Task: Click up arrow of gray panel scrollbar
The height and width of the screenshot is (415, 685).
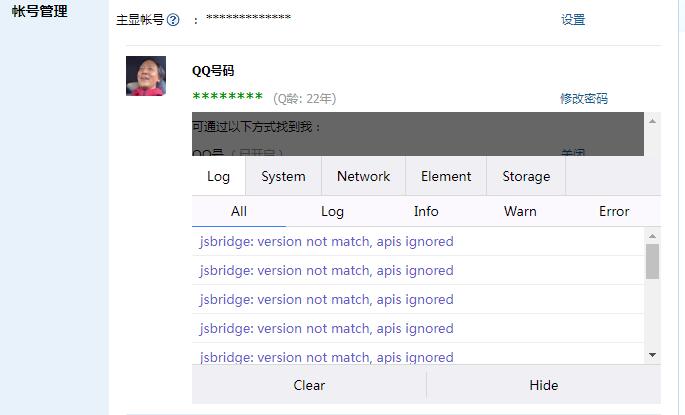Action: pyautogui.click(x=652, y=121)
